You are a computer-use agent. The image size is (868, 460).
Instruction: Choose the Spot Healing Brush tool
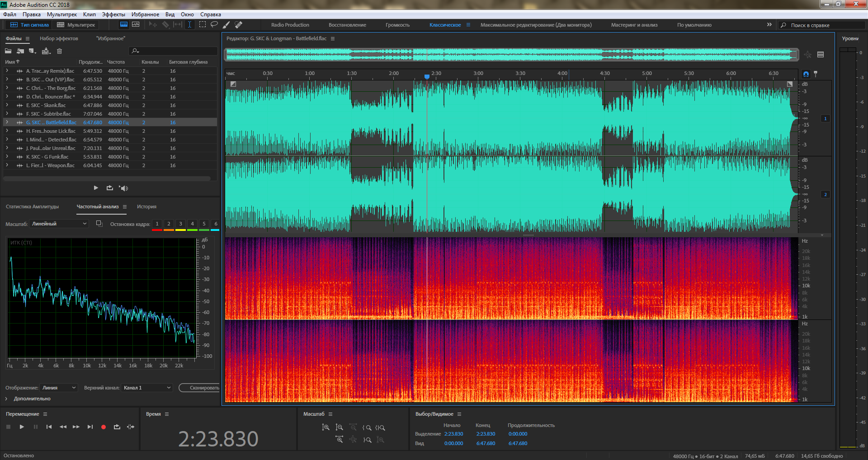coord(239,25)
